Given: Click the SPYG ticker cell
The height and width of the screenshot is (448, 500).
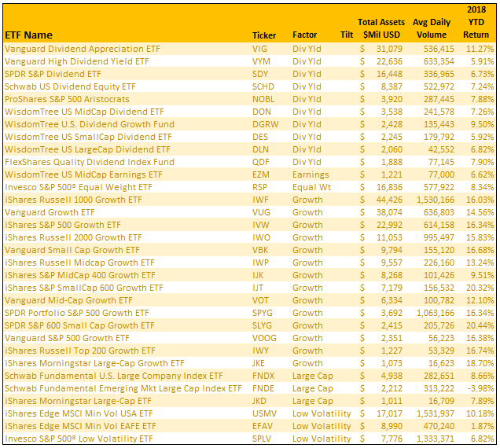Looking at the screenshot, I should [x=262, y=313].
